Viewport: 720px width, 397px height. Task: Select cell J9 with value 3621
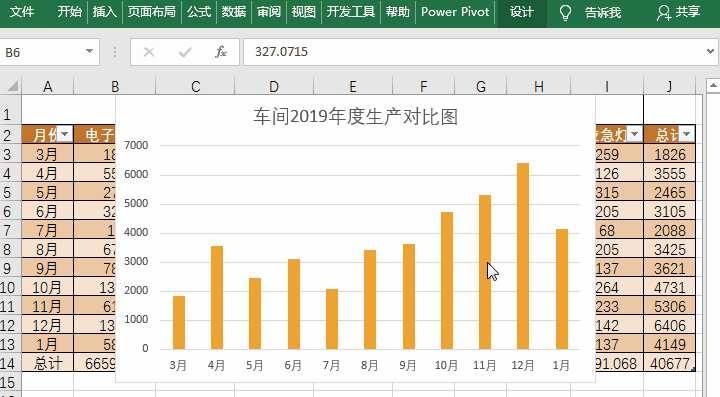pyautogui.click(x=669, y=268)
